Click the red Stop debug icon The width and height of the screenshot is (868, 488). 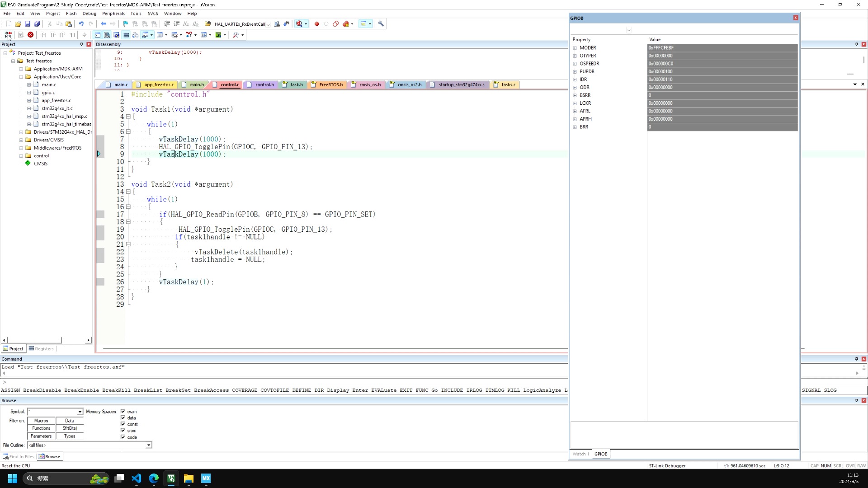30,35
